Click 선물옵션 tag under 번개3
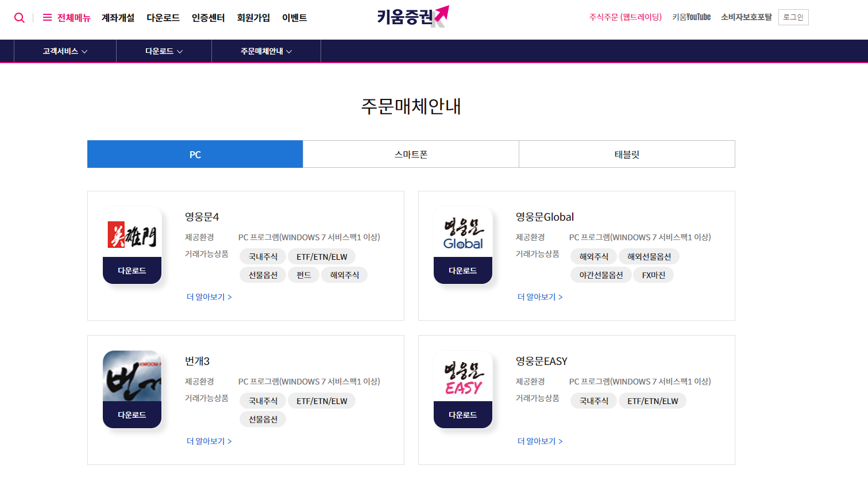This screenshot has width=868, height=492. (263, 419)
